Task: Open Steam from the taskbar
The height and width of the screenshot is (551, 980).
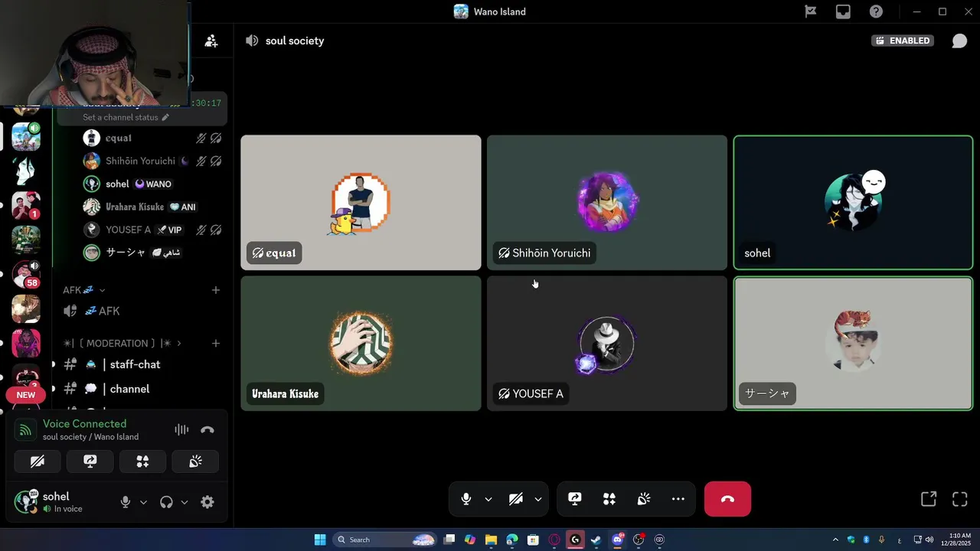Action: tap(596, 540)
